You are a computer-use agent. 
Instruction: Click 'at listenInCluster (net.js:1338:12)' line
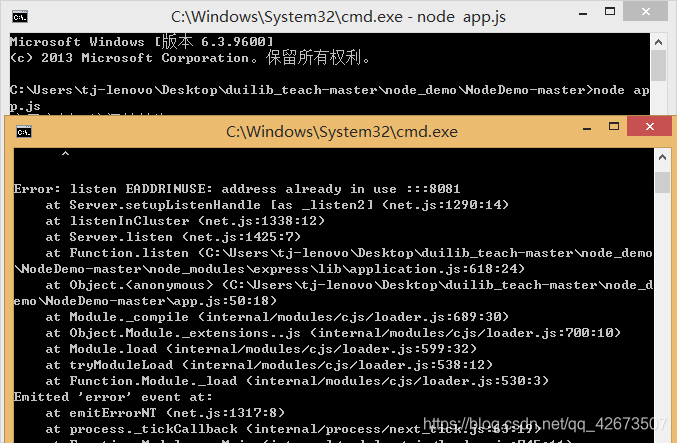[x=185, y=221]
